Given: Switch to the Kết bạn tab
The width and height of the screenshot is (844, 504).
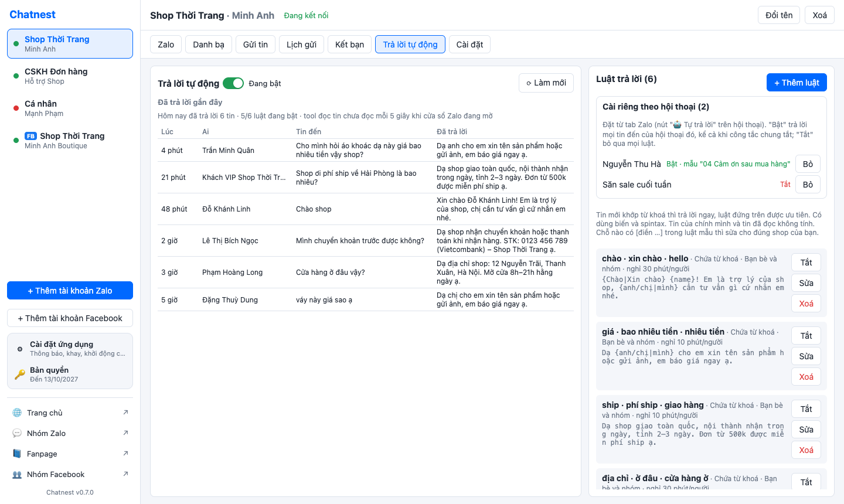Looking at the screenshot, I should pyautogui.click(x=350, y=45).
